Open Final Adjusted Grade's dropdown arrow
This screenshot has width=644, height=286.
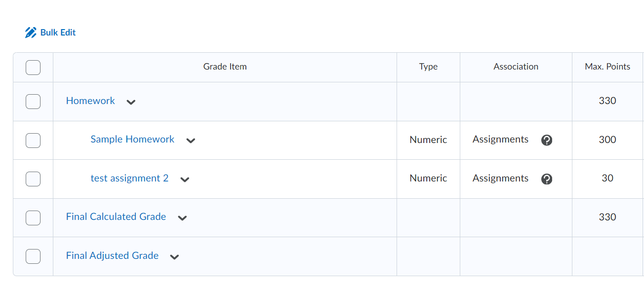point(174,257)
